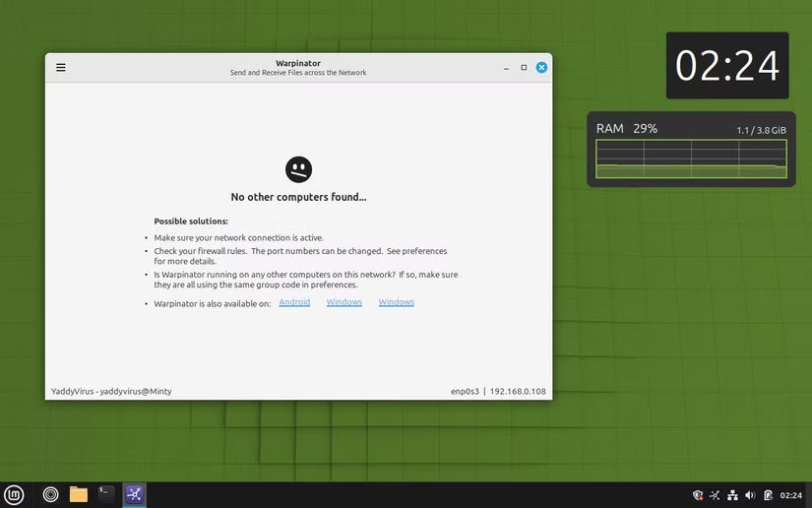Maximize the Warpinator window
This screenshot has height=508, width=812.
coord(524,68)
